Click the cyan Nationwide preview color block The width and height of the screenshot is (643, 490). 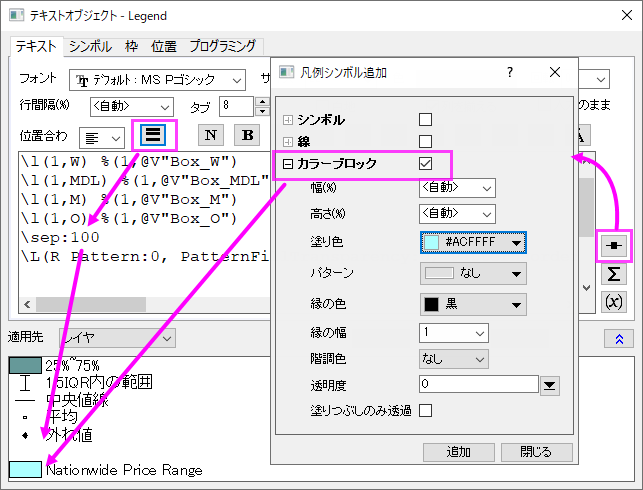25,469
